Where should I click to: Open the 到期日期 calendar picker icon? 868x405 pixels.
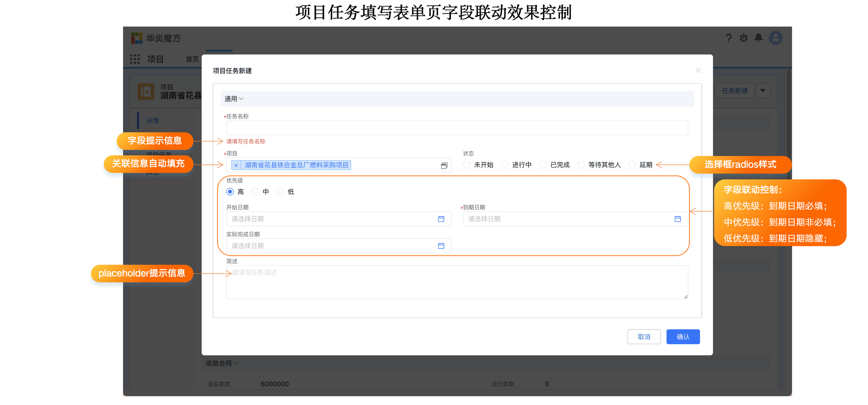click(x=678, y=219)
